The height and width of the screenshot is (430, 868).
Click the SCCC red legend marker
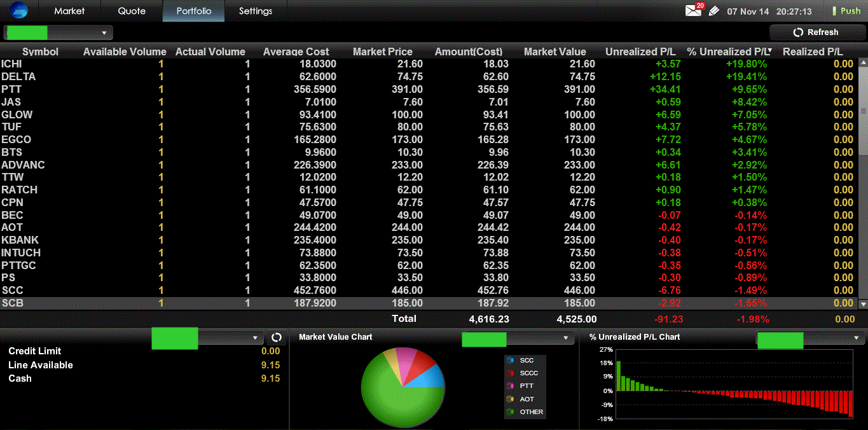[x=510, y=373]
